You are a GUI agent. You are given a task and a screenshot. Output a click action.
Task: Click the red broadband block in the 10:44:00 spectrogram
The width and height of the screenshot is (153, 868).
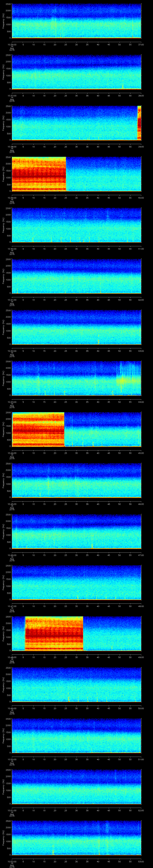pos(38,429)
